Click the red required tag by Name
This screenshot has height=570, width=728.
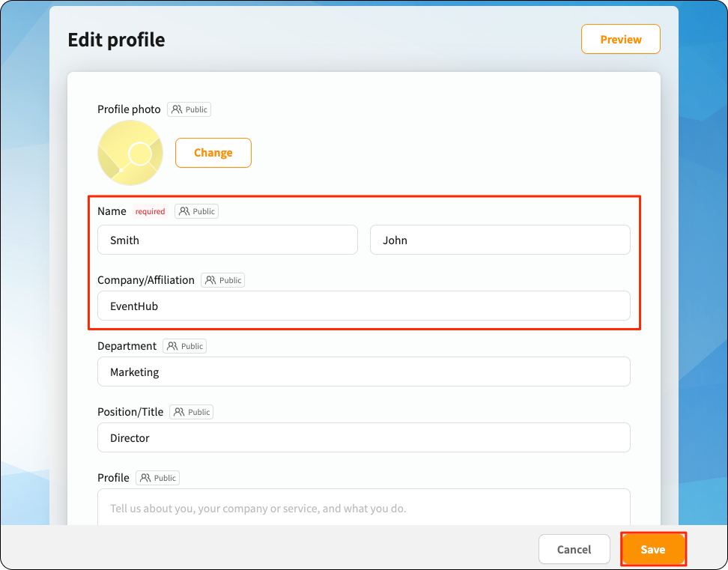click(150, 211)
